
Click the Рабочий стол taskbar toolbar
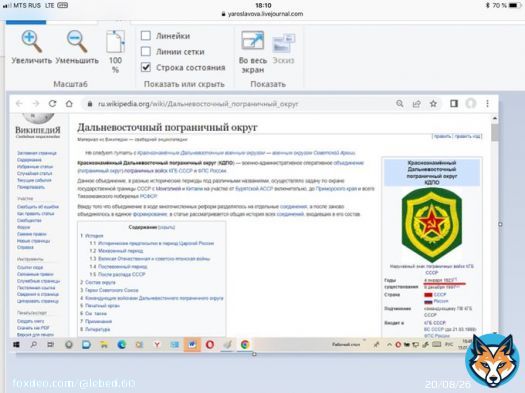tap(346, 344)
